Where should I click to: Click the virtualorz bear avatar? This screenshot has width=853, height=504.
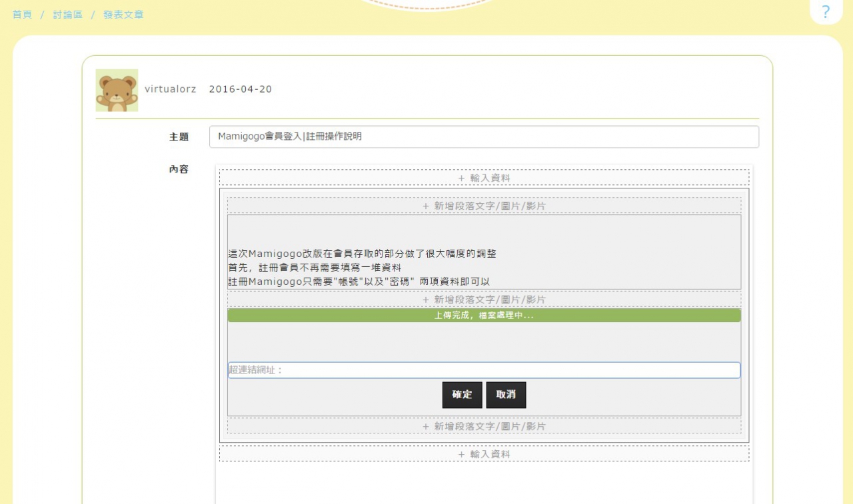tap(117, 90)
